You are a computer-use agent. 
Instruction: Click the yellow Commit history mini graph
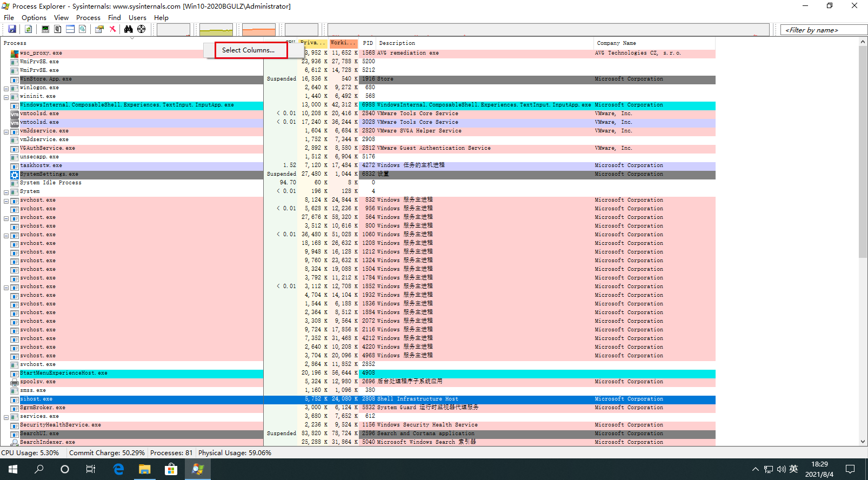coord(216,30)
